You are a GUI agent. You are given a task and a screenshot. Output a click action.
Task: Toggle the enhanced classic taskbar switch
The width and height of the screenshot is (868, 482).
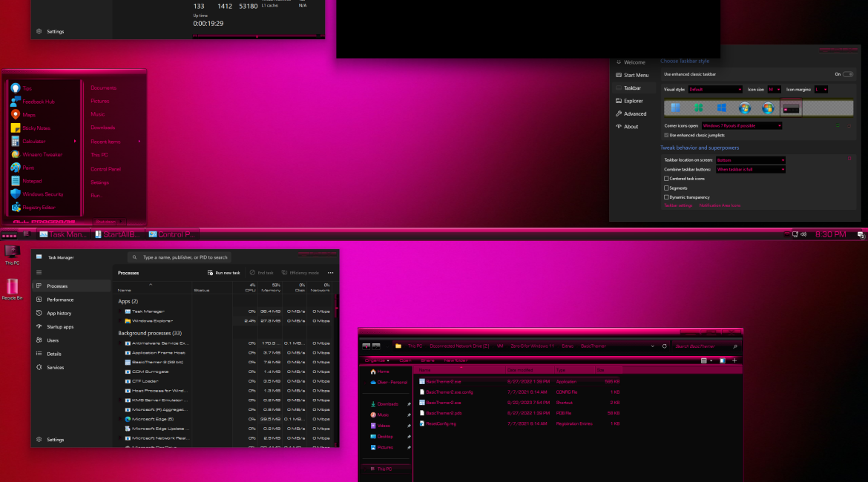[847, 74]
